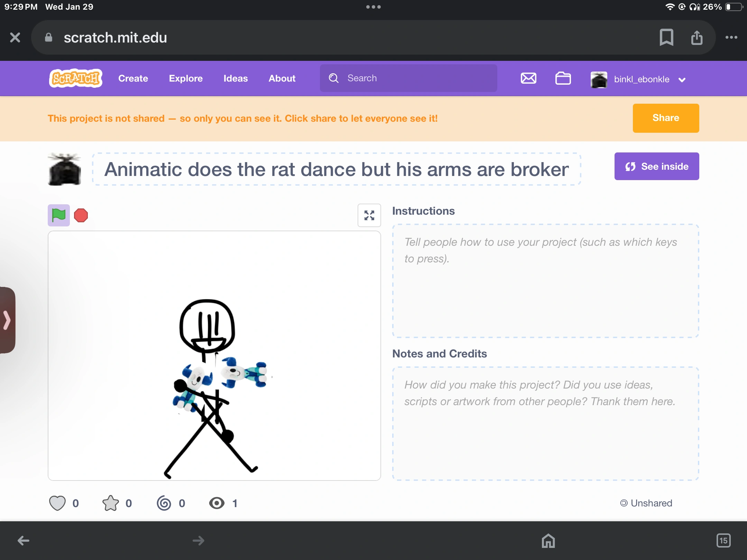Image resolution: width=747 pixels, height=560 pixels.
Task: Click the Instructions text field
Action: (x=545, y=281)
